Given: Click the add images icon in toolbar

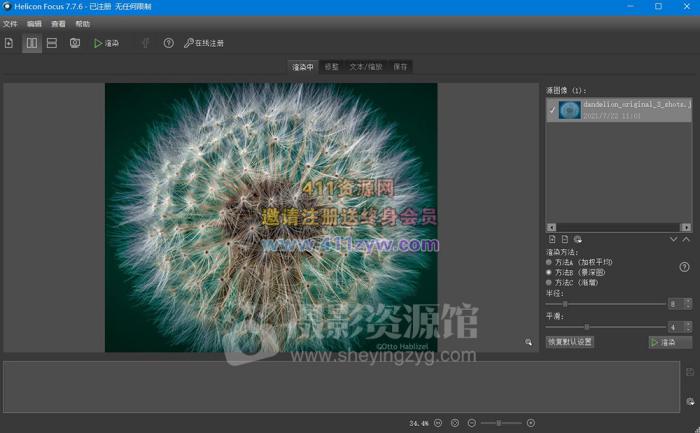Looking at the screenshot, I should [9, 43].
